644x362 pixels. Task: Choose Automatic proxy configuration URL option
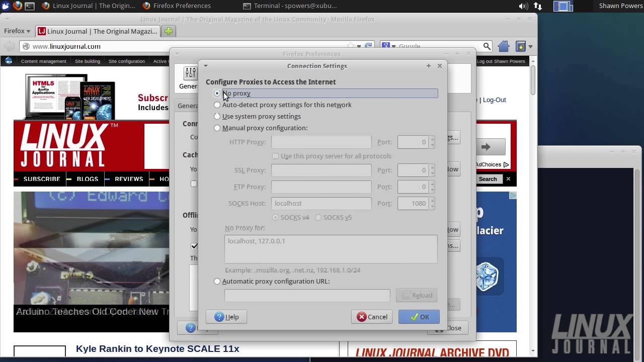pyautogui.click(x=217, y=281)
